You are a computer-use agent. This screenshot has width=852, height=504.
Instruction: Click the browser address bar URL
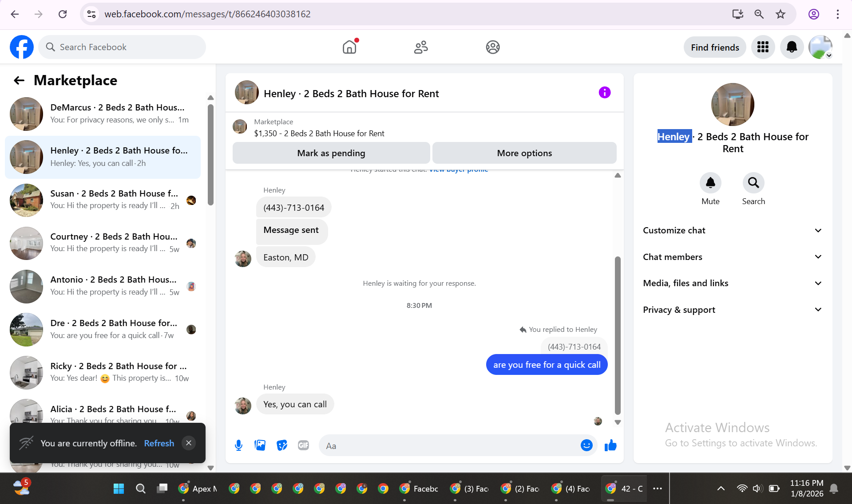(x=207, y=14)
